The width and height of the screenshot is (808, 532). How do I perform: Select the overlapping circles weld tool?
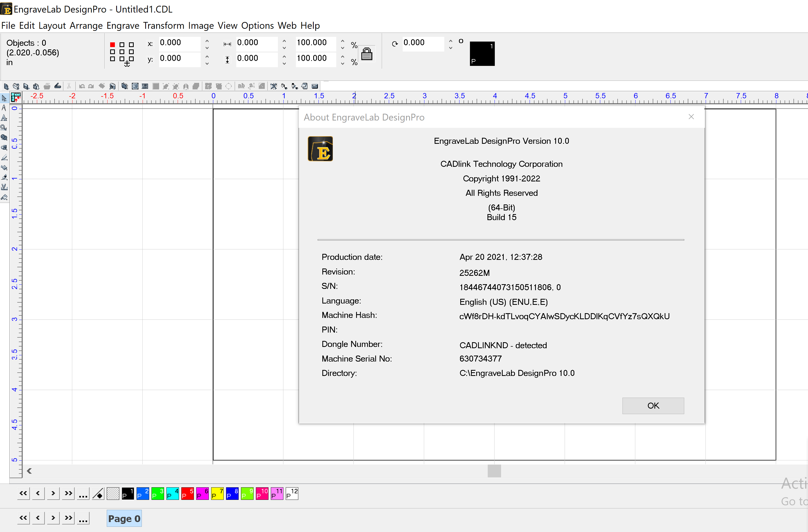tap(4, 138)
